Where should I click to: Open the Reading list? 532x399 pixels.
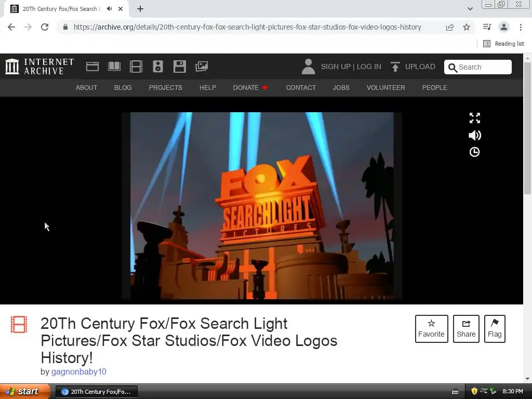click(504, 44)
